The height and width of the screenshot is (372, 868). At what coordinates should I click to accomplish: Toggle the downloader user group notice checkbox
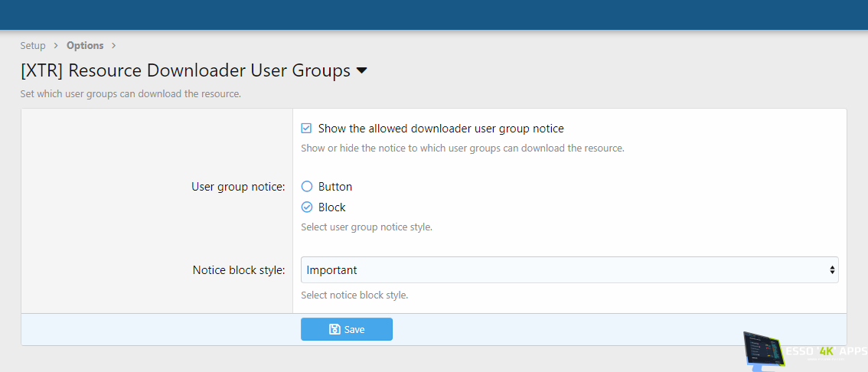(306, 129)
